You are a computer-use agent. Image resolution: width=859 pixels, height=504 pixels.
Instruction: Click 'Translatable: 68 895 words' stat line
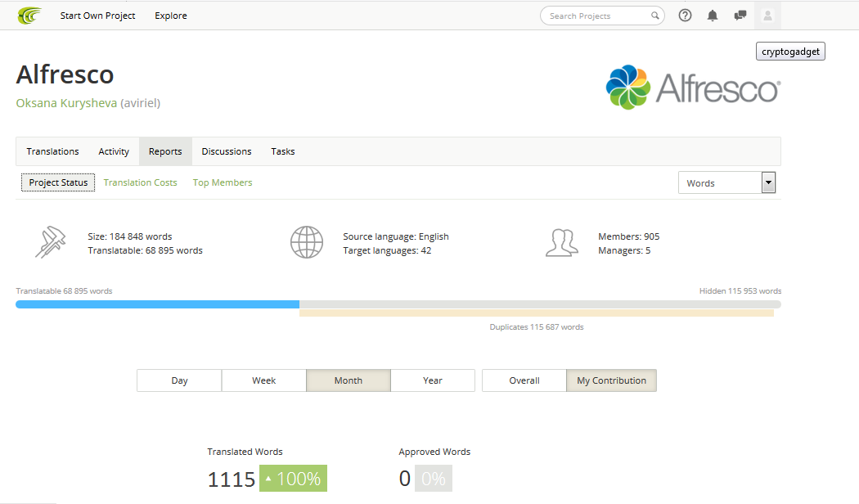(145, 250)
